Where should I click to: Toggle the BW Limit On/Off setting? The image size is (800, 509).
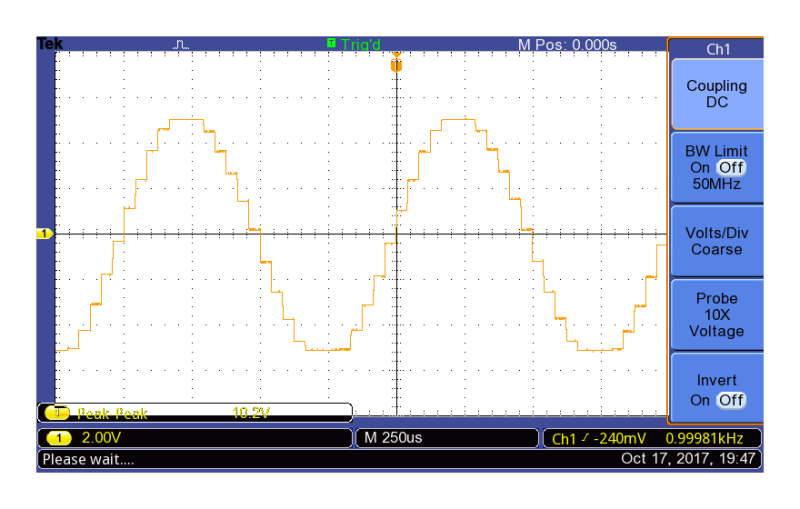[x=716, y=168]
